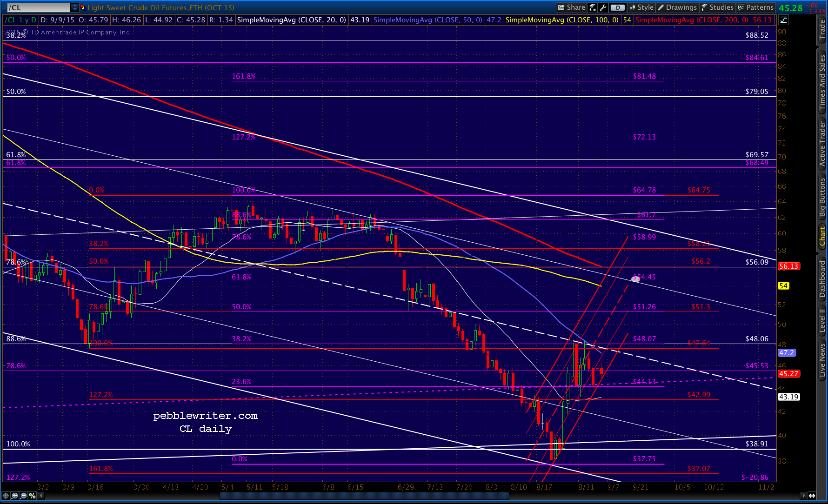Image resolution: width=828 pixels, height=504 pixels.
Task: Click the $45.53 Fibonacci level label
Action: pyautogui.click(x=756, y=366)
